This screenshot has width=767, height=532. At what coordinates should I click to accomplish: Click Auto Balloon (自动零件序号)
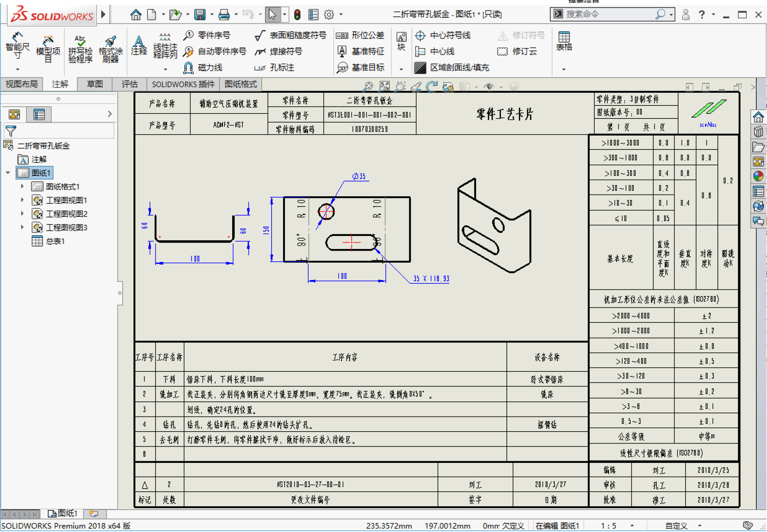coord(215,51)
